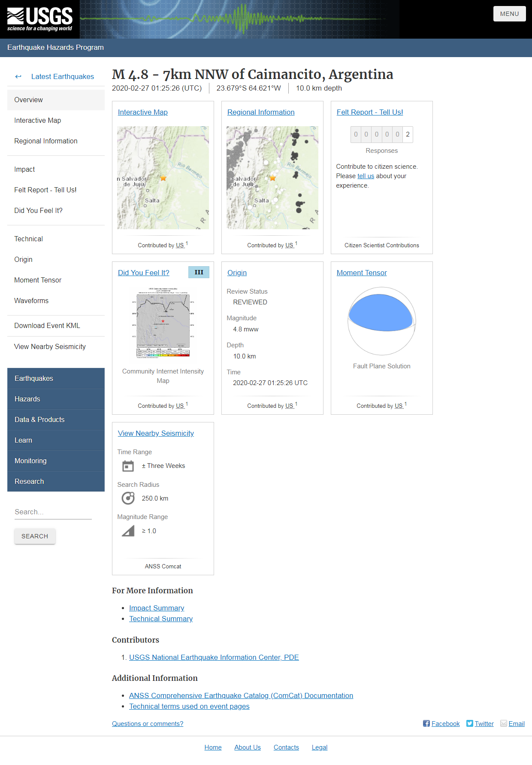Image resolution: width=532 pixels, height=765 pixels.
Task: Click the calendar icon under Time Range
Action: (128, 466)
